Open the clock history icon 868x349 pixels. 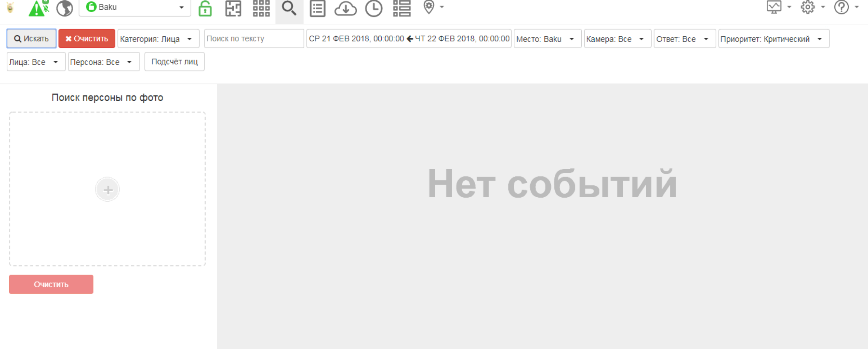point(374,8)
